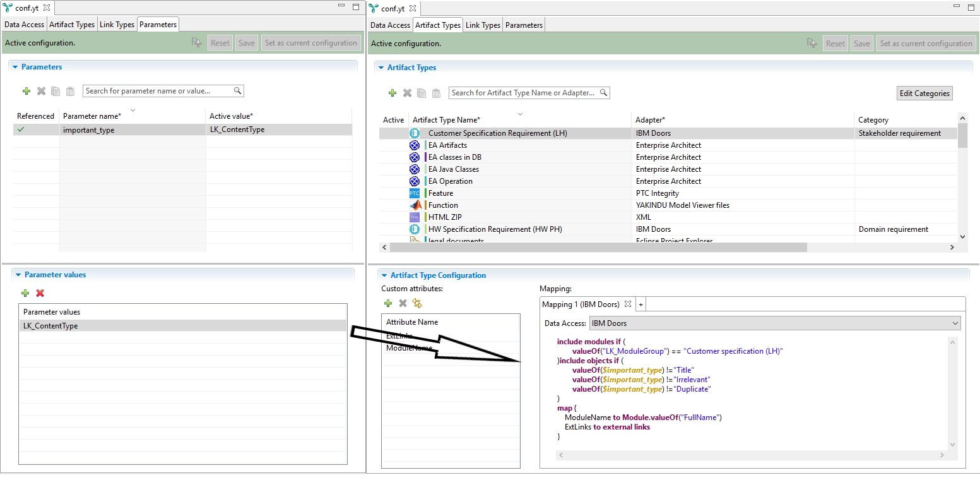Open the Data Access dropdown
Viewport: 980px width, 487px height.
[x=775, y=323]
